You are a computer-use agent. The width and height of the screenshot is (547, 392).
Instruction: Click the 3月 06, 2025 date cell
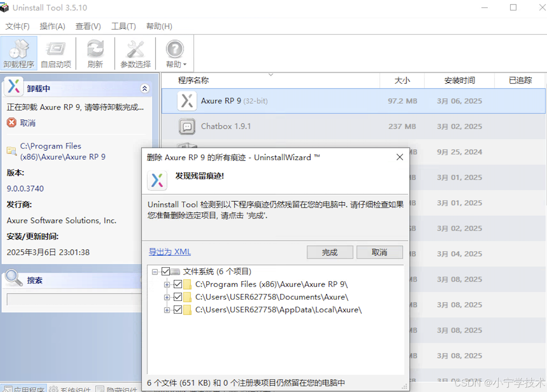coord(459,101)
